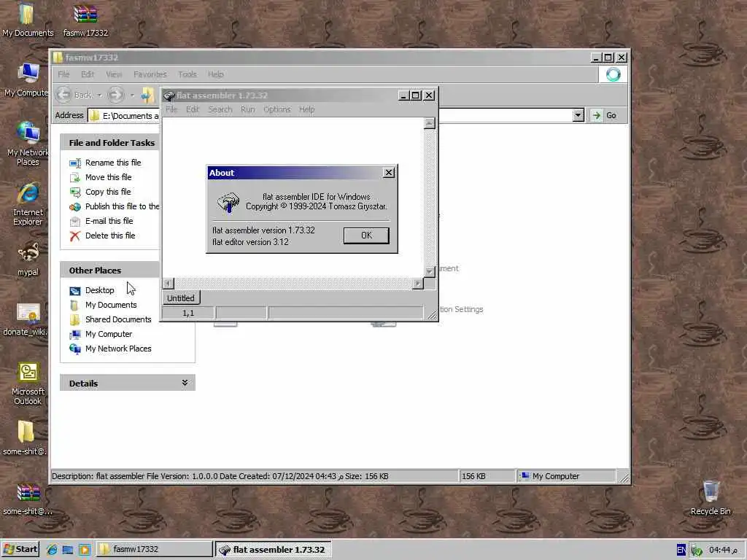The height and width of the screenshot is (560, 747).
Task: Open the Back history dropdown arrow
Action: [99, 96]
